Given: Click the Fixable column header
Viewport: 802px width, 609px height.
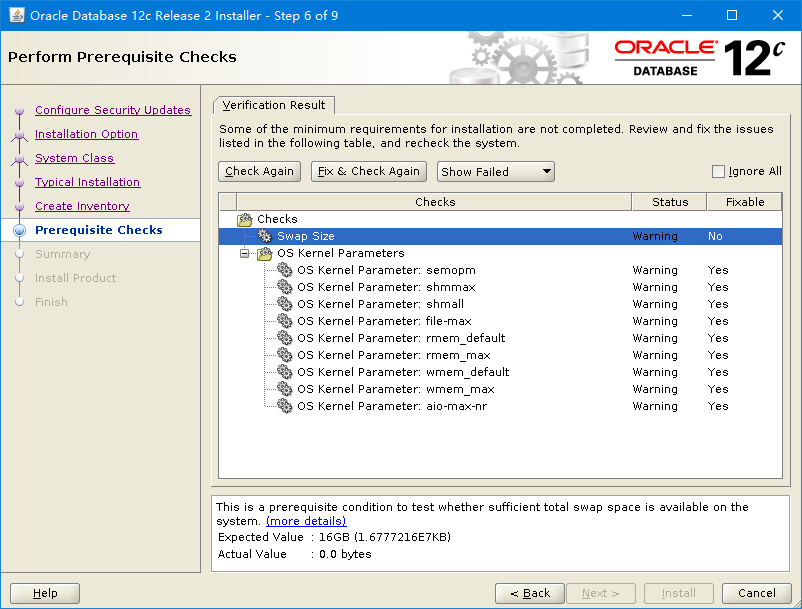Looking at the screenshot, I should point(745,202).
